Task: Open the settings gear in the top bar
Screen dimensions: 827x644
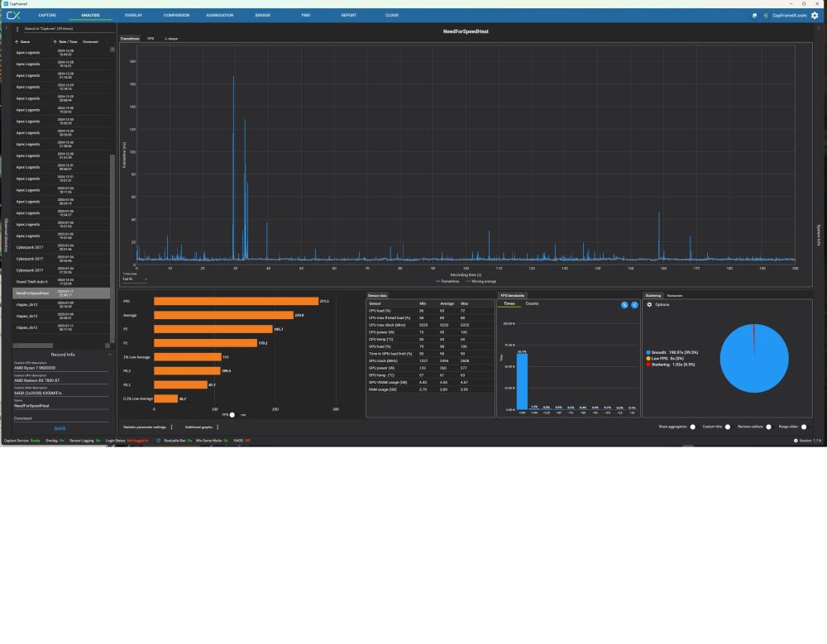Action: point(815,15)
